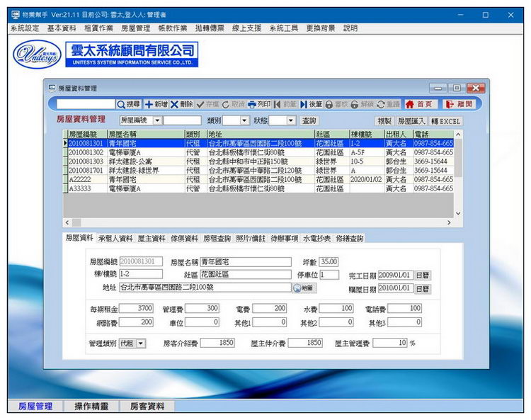Click the 搜尋 search toolbar button
This screenshot has height=420, width=531.
click(x=129, y=104)
